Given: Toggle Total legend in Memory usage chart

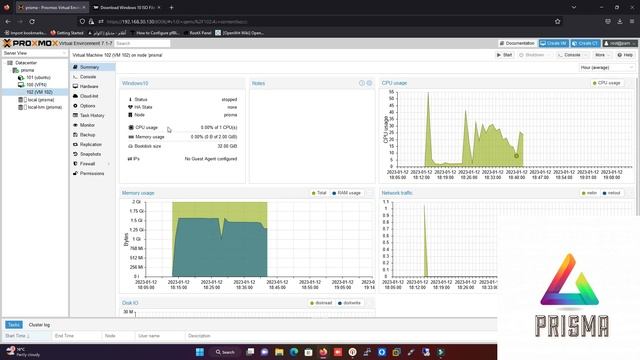Looking at the screenshot, I should (319, 193).
